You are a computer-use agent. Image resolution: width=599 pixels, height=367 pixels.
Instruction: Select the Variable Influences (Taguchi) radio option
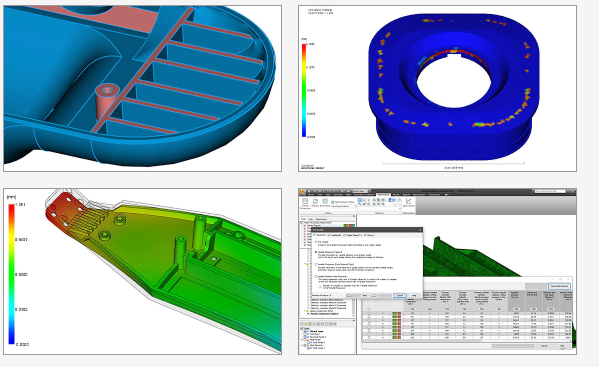point(316,252)
